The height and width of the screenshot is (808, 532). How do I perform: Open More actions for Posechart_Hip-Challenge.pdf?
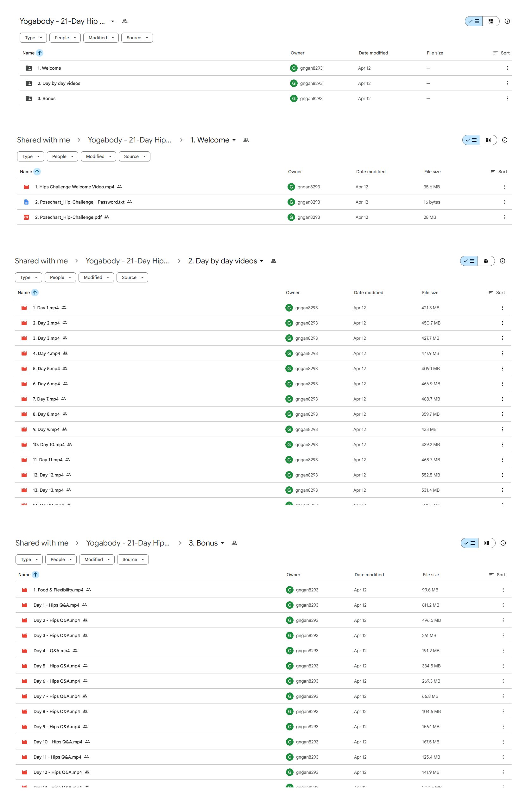click(x=504, y=217)
